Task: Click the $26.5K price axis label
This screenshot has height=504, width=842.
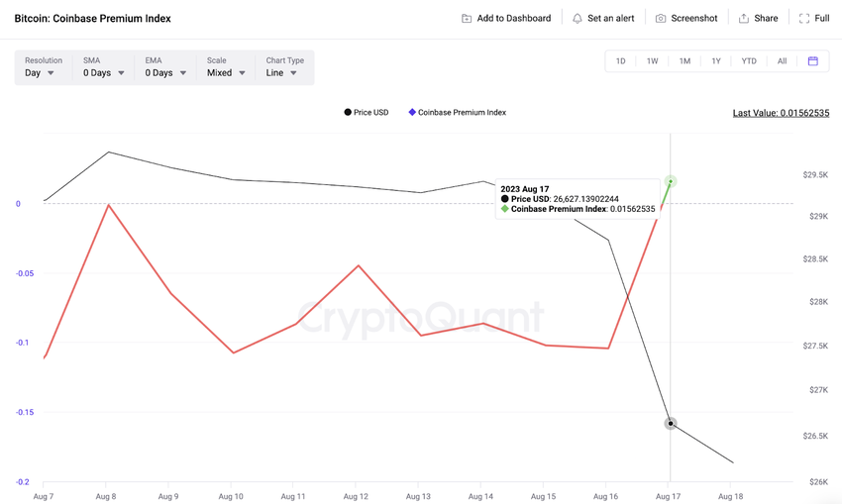Action: click(815, 436)
